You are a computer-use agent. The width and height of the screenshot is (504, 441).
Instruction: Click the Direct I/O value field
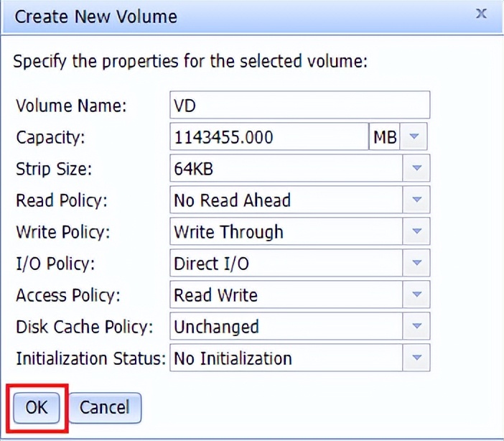pyautogui.click(x=286, y=263)
